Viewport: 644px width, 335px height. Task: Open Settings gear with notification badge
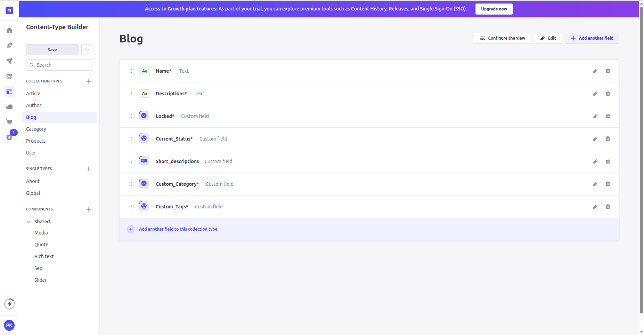point(9,137)
